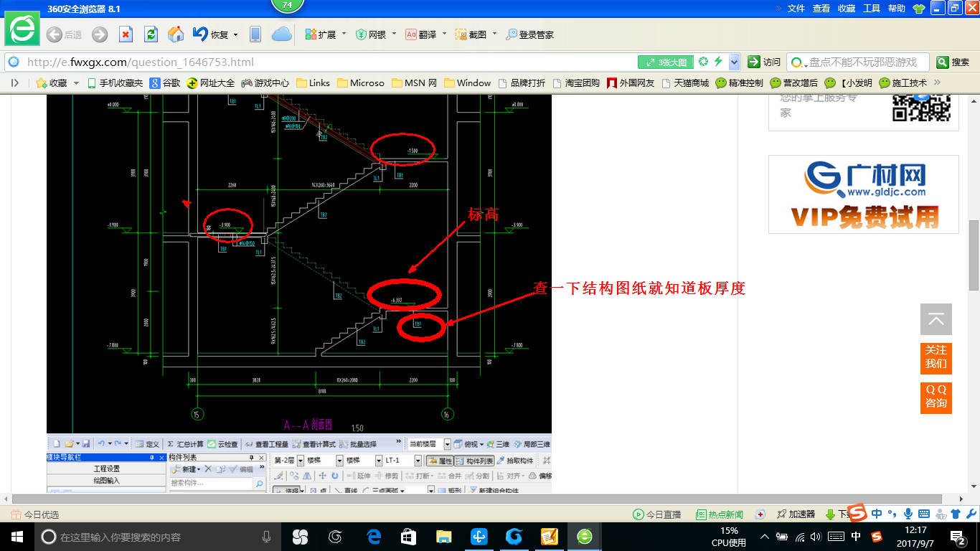Open the action center notification icon
The image size is (980, 551).
coord(958,536)
